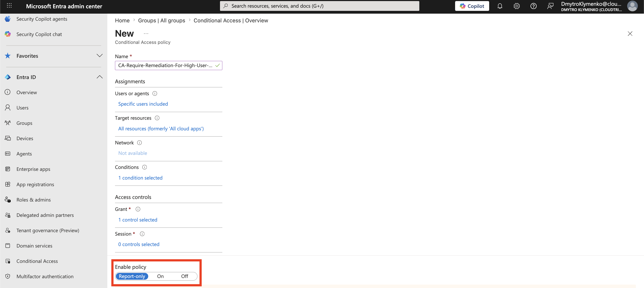Click the Conditional Access sidebar icon

click(8, 261)
